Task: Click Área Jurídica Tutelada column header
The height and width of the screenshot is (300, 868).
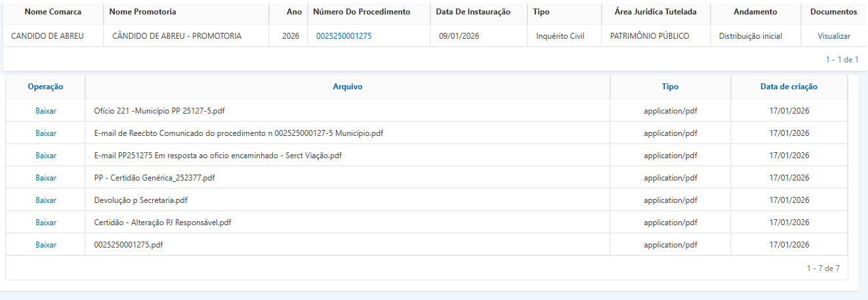Action: pyautogui.click(x=655, y=12)
